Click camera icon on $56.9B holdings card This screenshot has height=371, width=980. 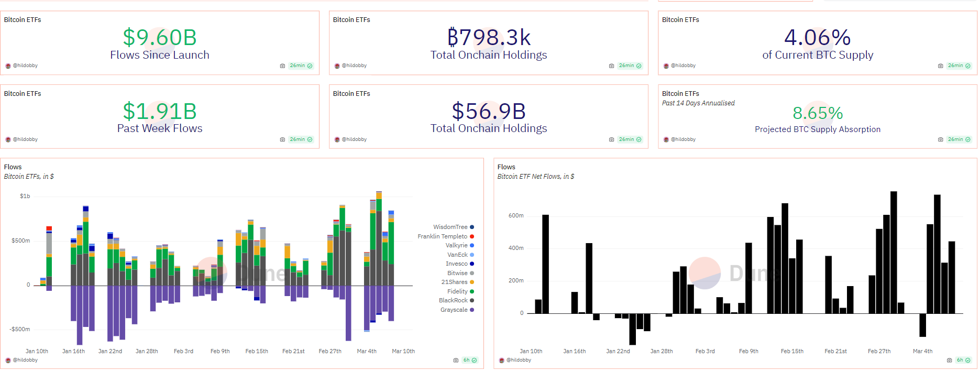611,140
